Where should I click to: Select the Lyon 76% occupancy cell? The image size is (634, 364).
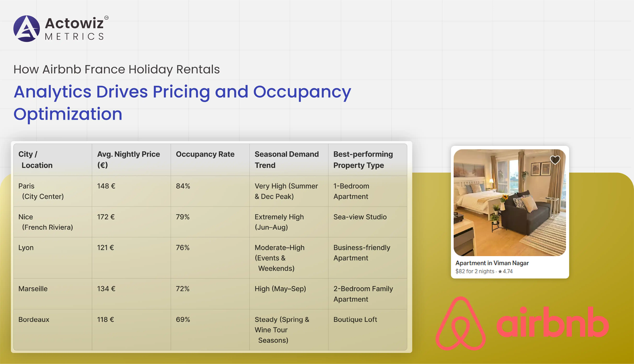[182, 247]
